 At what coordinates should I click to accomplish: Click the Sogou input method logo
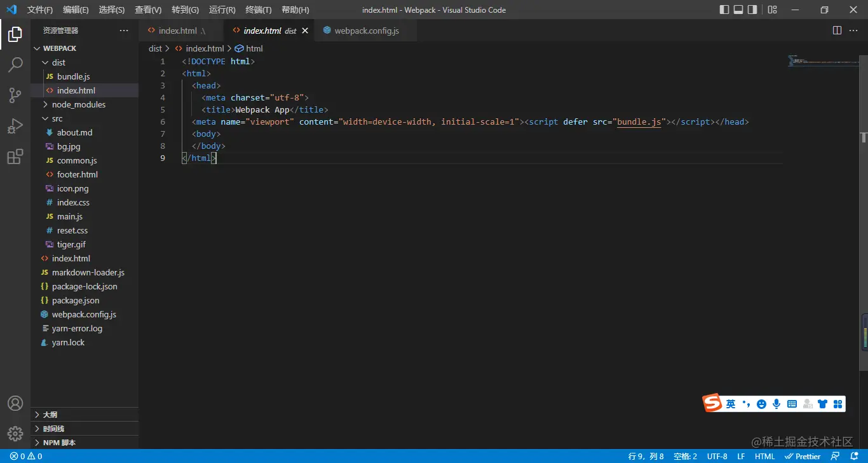tap(712, 403)
